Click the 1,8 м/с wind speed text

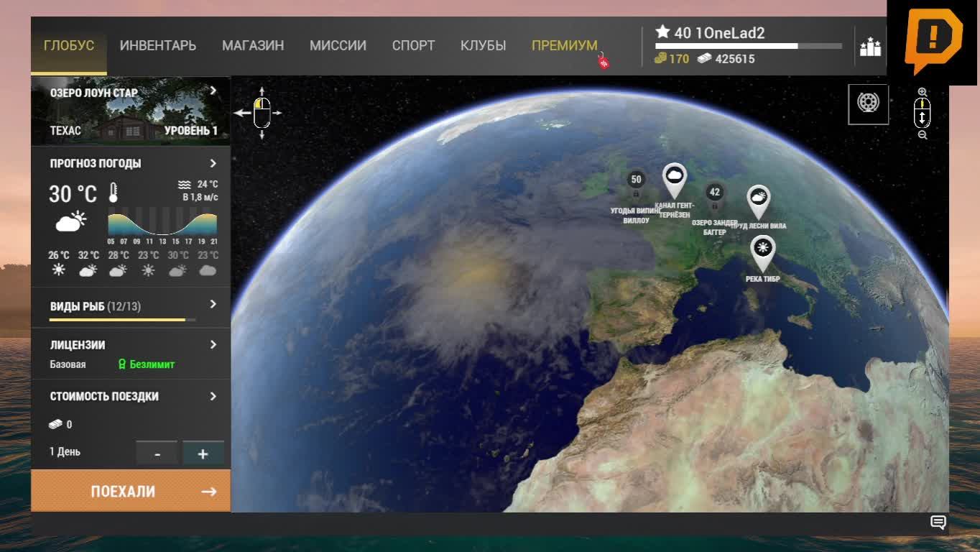(x=200, y=197)
